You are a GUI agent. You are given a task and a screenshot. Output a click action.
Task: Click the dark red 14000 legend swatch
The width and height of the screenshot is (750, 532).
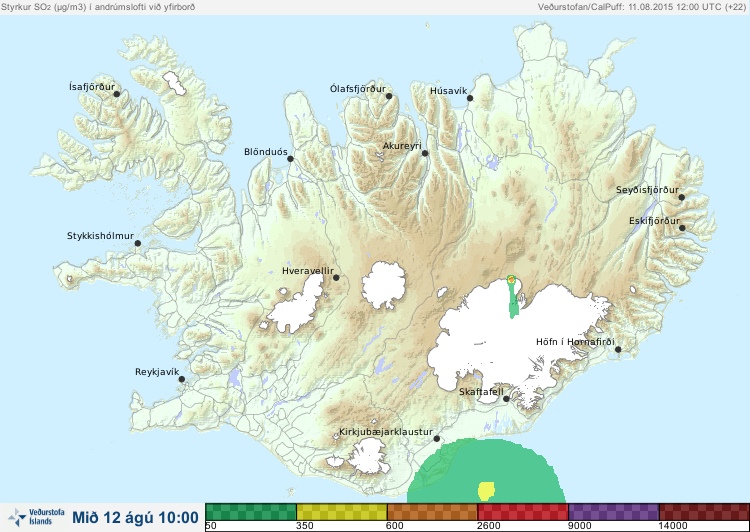click(704, 512)
